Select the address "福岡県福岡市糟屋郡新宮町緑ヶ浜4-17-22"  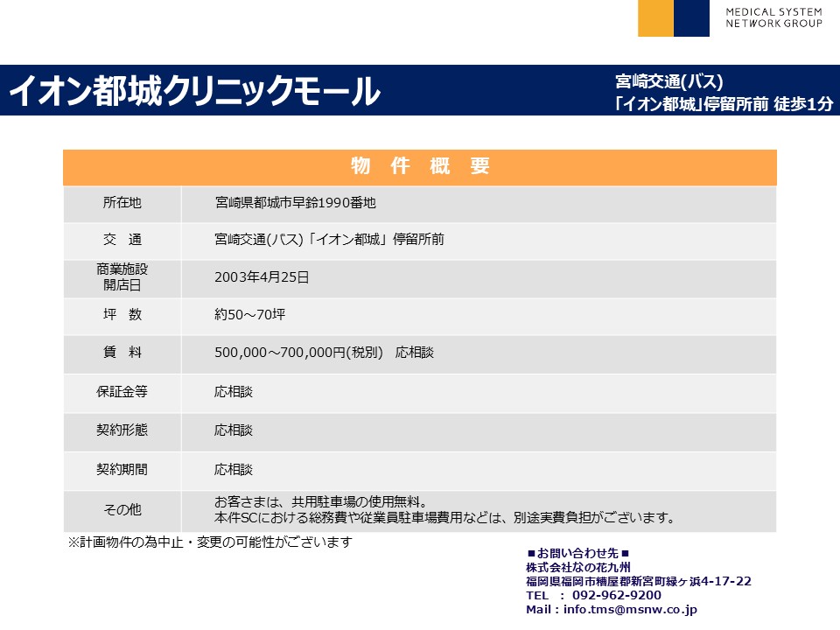click(x=639, y=581)
